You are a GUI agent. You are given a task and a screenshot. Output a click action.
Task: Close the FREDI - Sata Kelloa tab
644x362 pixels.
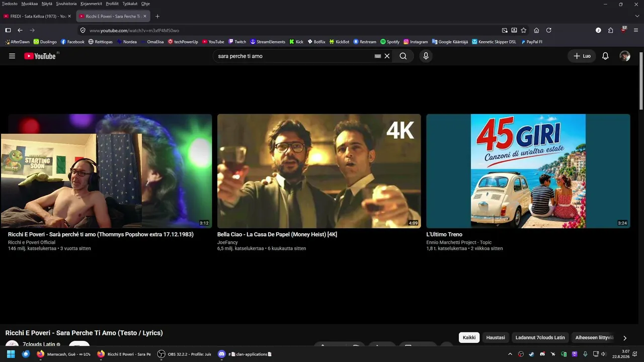[x=69, y=16]
